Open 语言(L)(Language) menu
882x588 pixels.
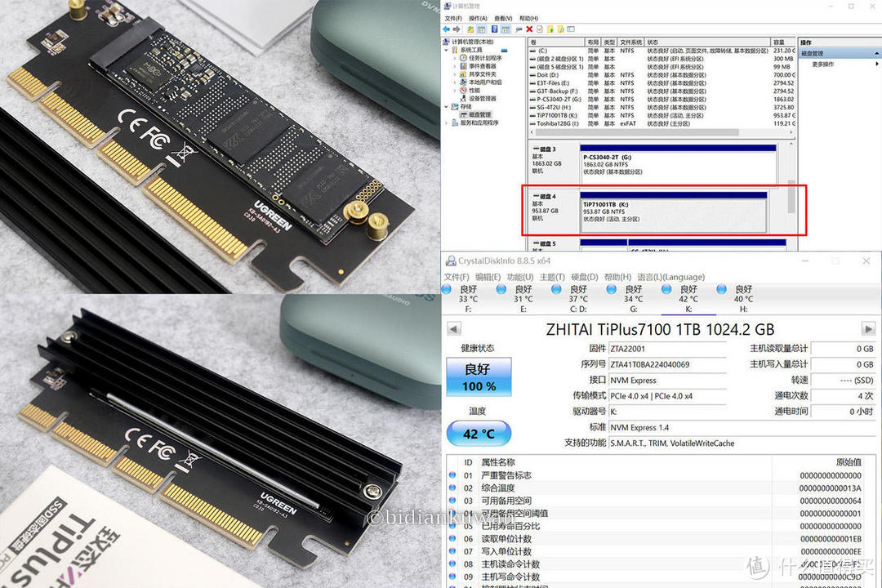coord(671,277)
